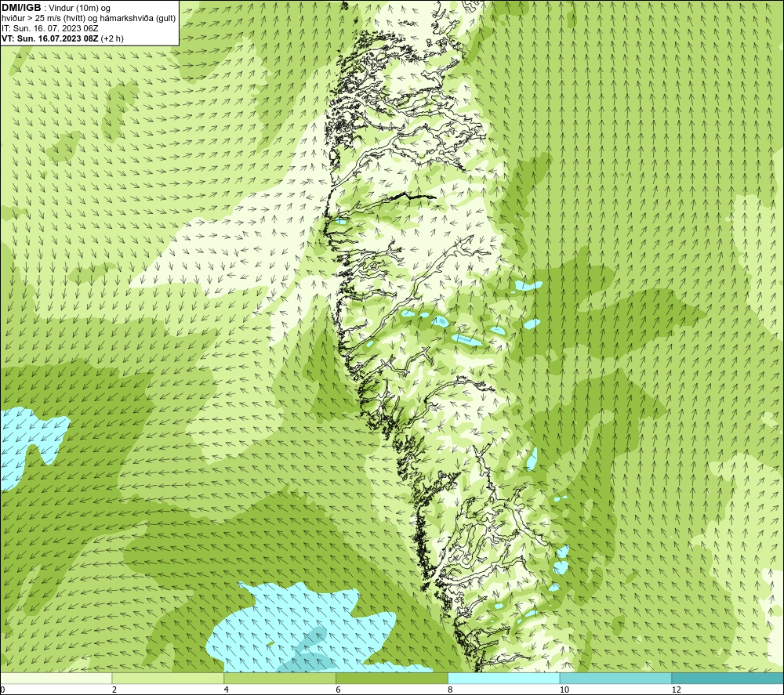Click the 10–12 m/s teal swatch

coord(616,678)
